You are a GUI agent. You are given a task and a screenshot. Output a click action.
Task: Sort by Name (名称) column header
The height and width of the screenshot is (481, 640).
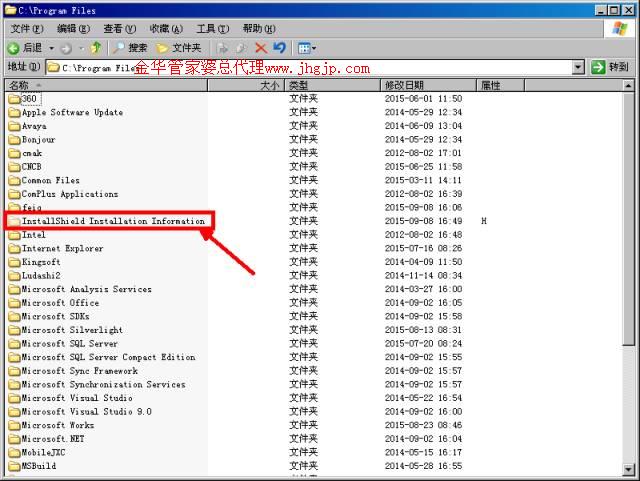pos(106,85)
